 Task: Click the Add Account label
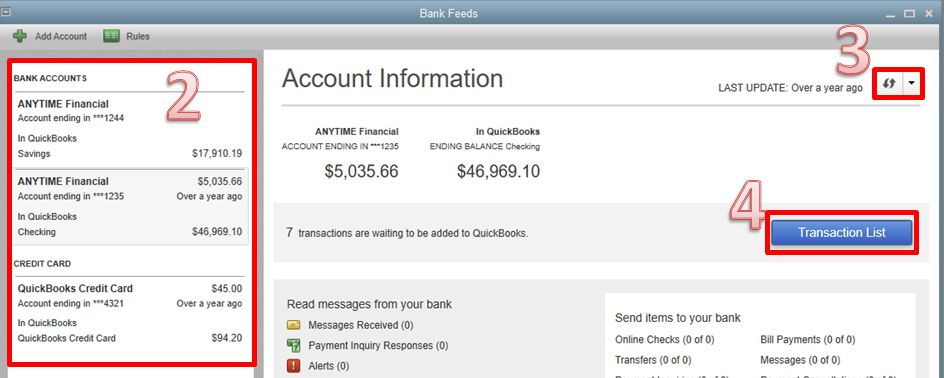61,36
